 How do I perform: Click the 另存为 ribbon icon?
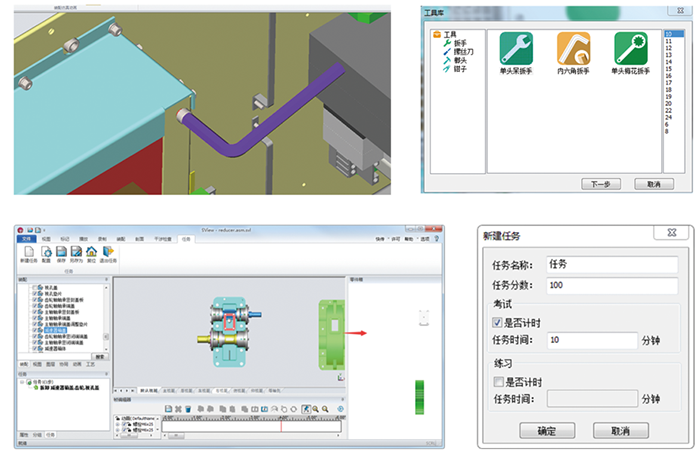pos(76,254)
